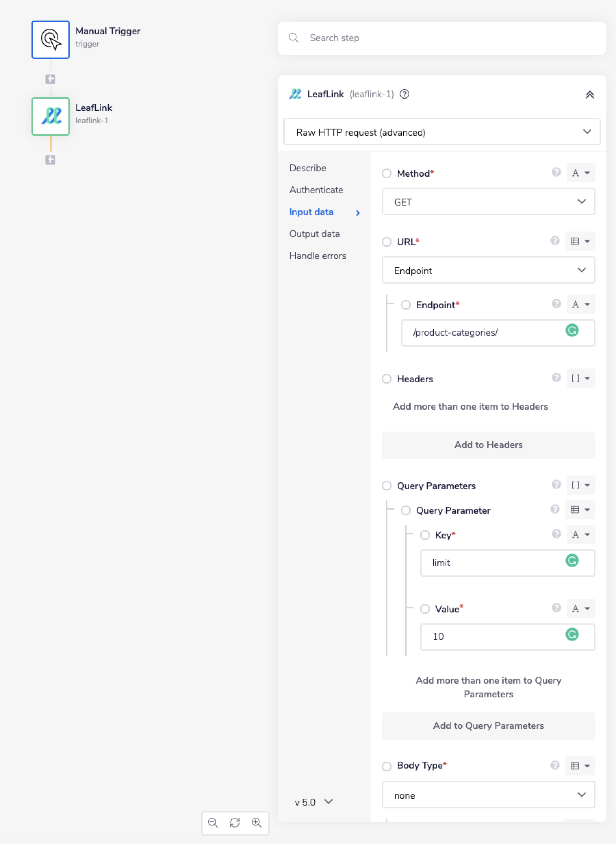Click inside the Search step field
The width and height of the screenshot is (616, 844).
click(x=410, y=38)
